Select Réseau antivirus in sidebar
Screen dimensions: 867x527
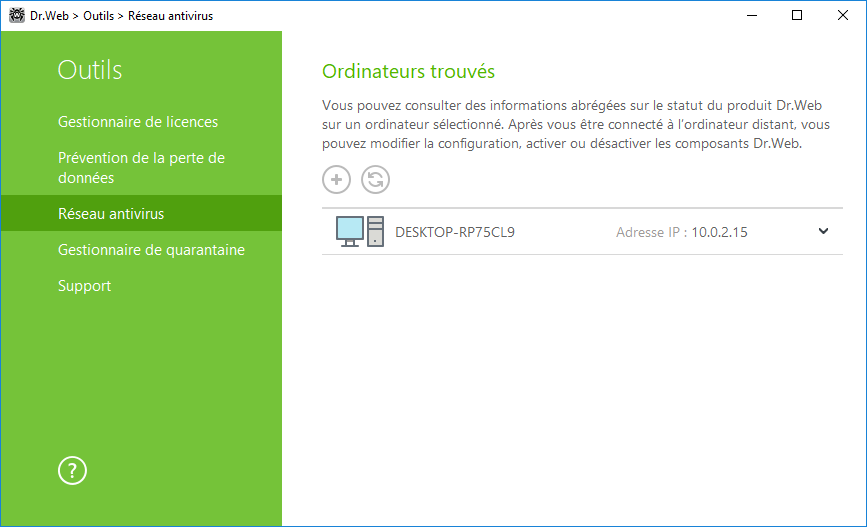coord(142,213)
